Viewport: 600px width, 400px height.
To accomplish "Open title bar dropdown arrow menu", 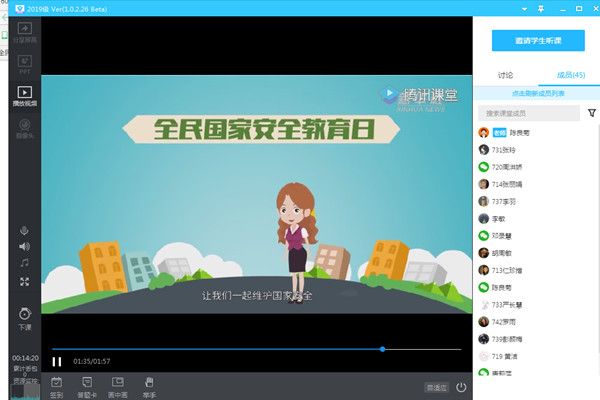I will pos(525,9).
